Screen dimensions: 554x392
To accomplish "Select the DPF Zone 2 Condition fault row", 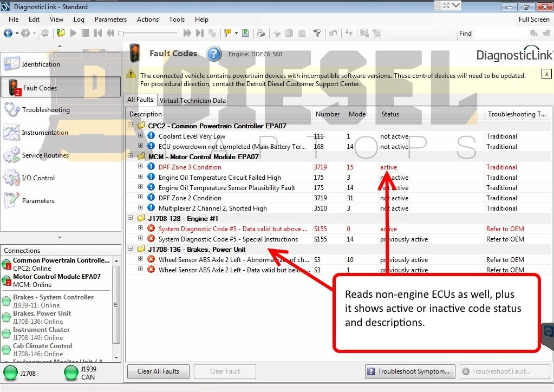I will pos(338,198).
